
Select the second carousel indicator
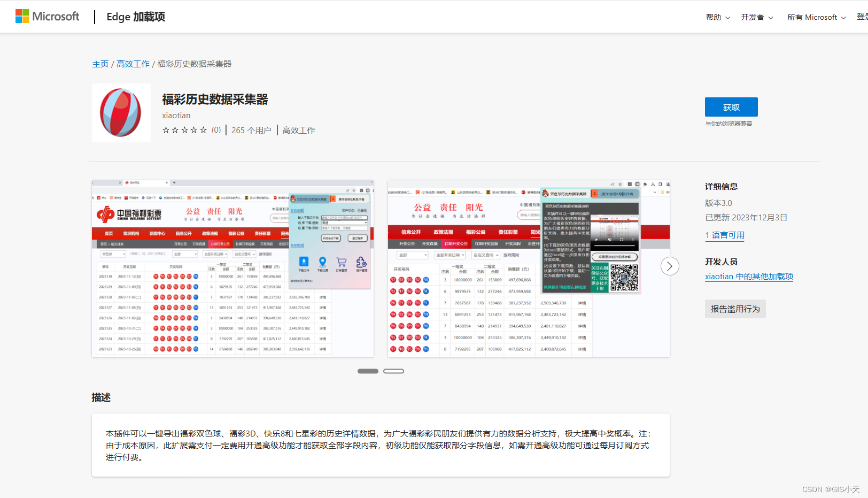(x=393, y=371)
